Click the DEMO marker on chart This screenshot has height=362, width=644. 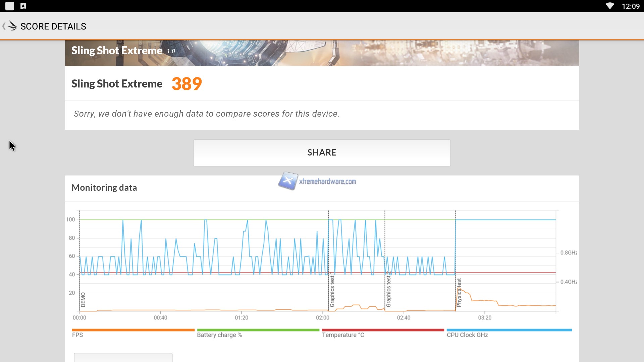[x=83, y=299]
